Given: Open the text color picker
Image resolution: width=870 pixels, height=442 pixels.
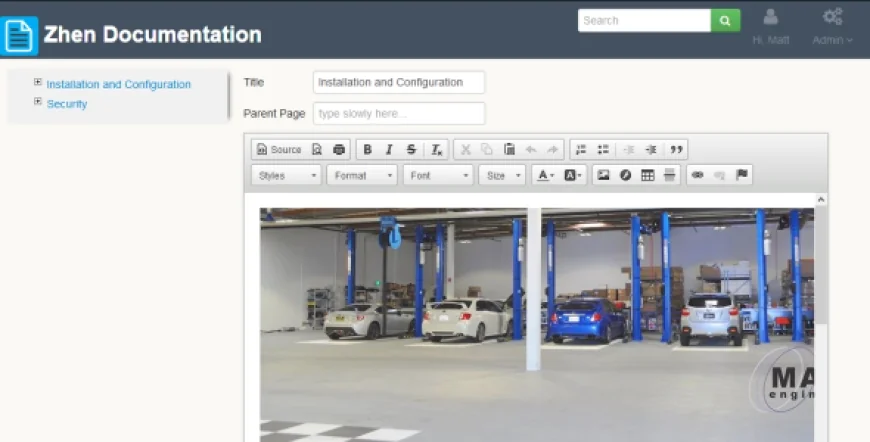Looking at the screenshot, I should tap(545, 175).
